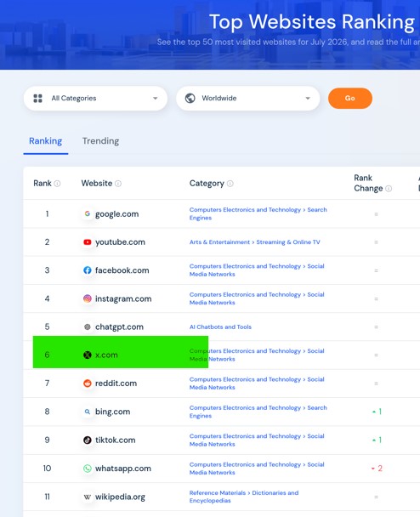Click the Rank Change info icon
Image resolution: width=420 pixels, height=517 pixels.
tap(389, 189)
